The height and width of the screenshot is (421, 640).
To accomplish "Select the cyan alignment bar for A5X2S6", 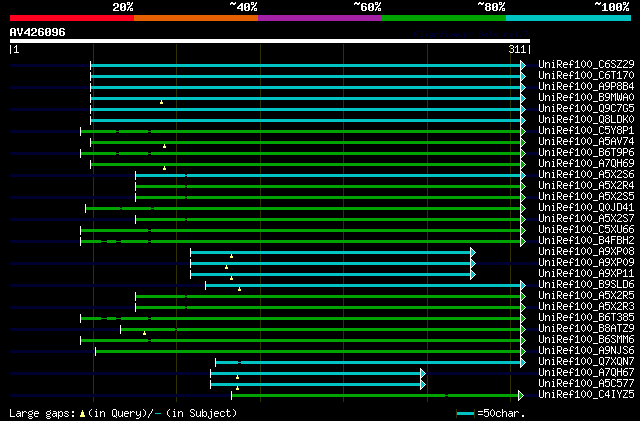I will tap(328, 176).
